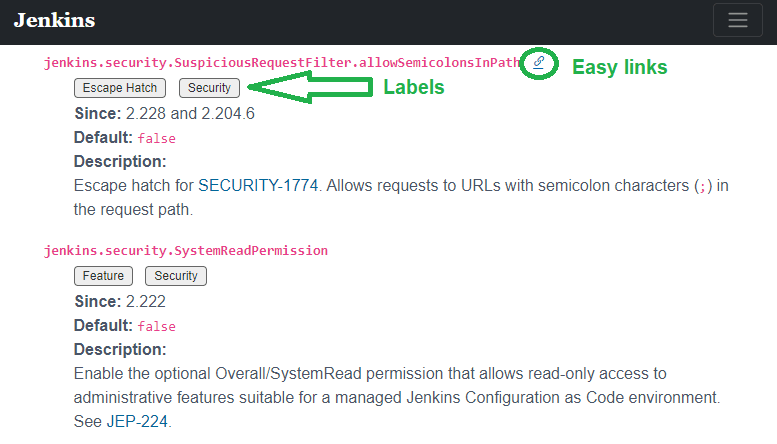Click the SuspiciousRequestFilter.allowSemicolonsInPath property name
This screenshot has height=444, width=777.
pos(283,63)
